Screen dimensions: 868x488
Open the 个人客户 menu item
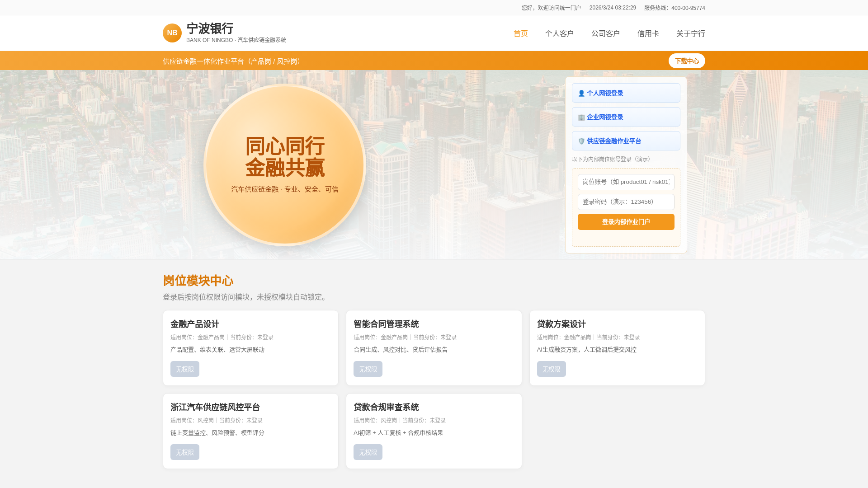[559, 33]
